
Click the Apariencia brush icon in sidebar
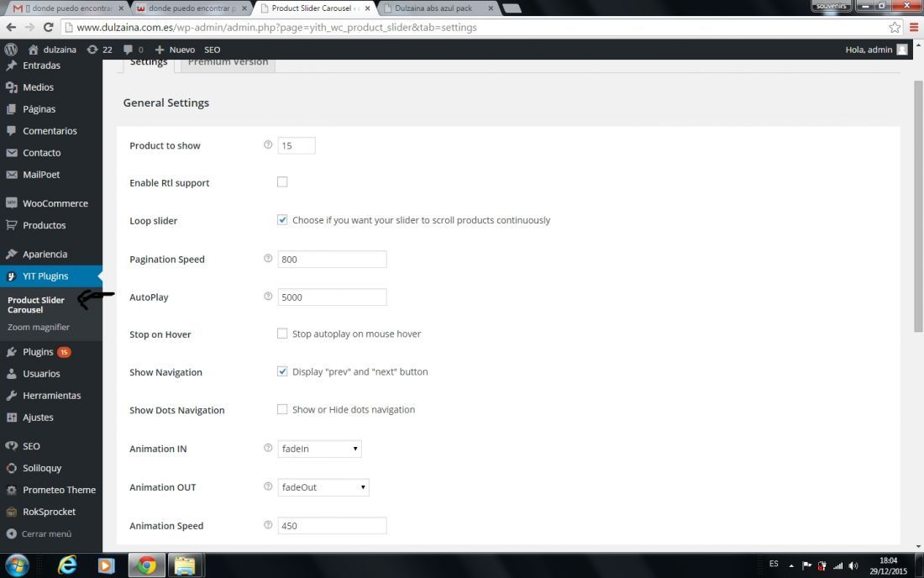(11, 254)
